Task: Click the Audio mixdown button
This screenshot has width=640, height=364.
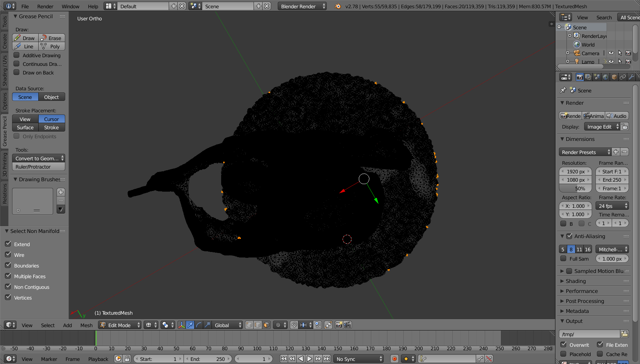Action: pos(617,116)
